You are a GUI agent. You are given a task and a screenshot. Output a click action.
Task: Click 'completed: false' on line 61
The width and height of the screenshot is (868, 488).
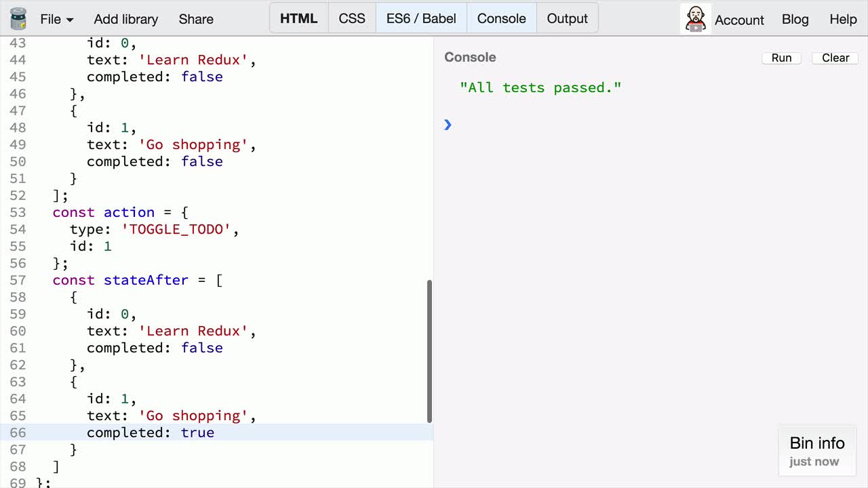(155, 348)
